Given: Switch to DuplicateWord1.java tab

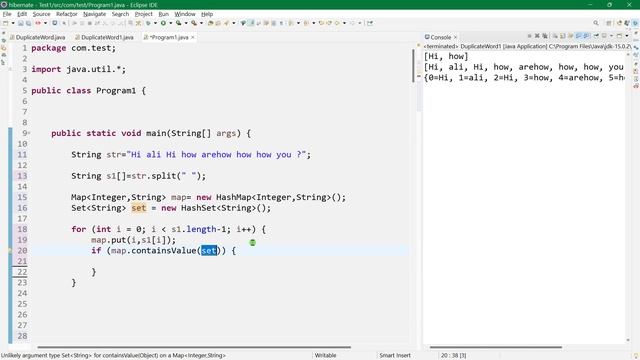Looking at the screenshot, I should [104, 37].
